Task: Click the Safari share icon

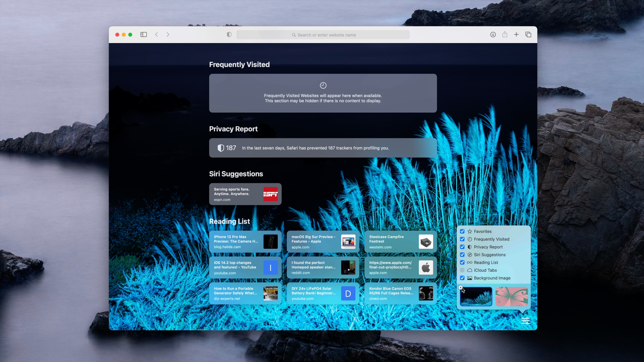Action: coord(505,35)
